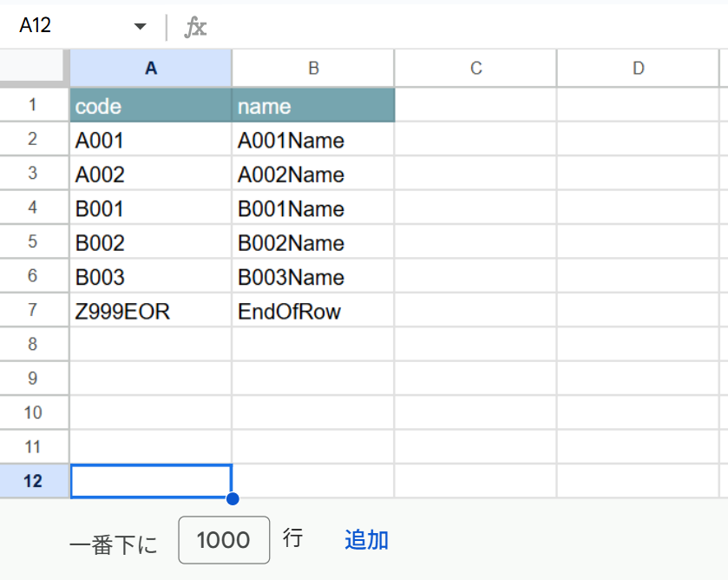Click the 'code' header cell
The image size is (728, 580).
pyautogui.click(x=151, y=106)
